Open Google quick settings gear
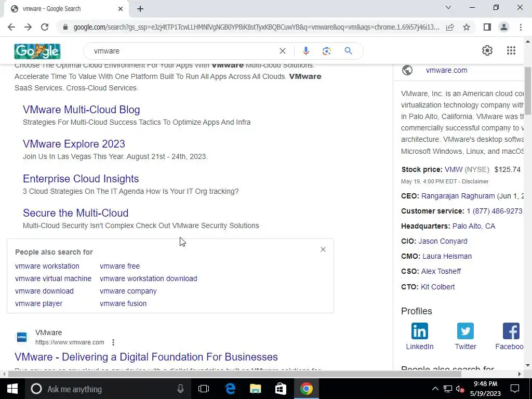The width and height of the screenshot is (532, 399). (487, 50)
